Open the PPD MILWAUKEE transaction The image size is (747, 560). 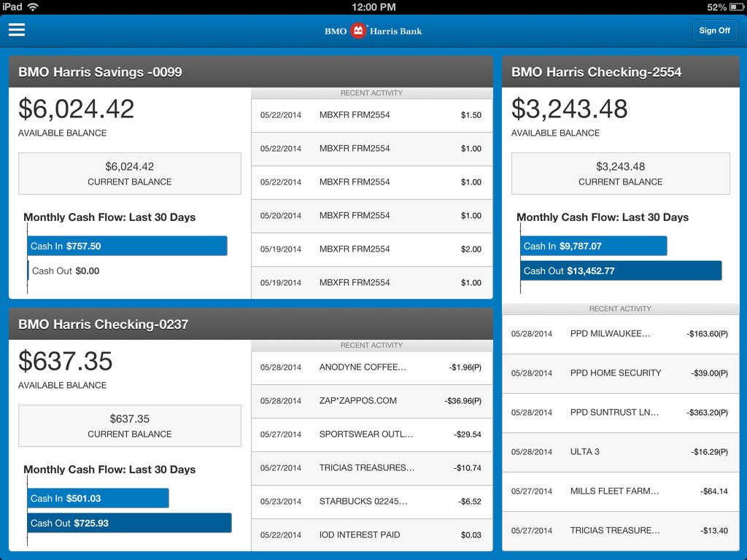(620, 334)
